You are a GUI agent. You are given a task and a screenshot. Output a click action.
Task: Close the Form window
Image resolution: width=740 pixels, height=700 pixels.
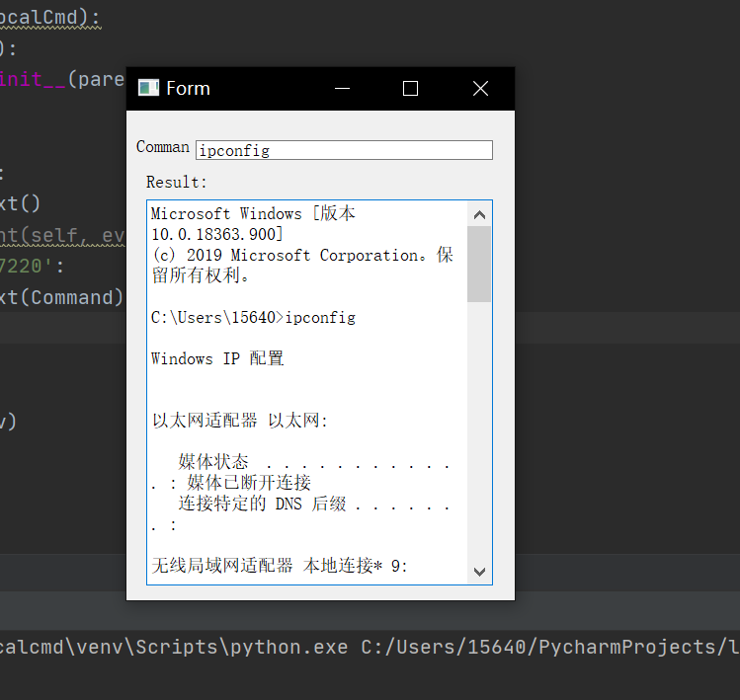click(x=480, y=89)
